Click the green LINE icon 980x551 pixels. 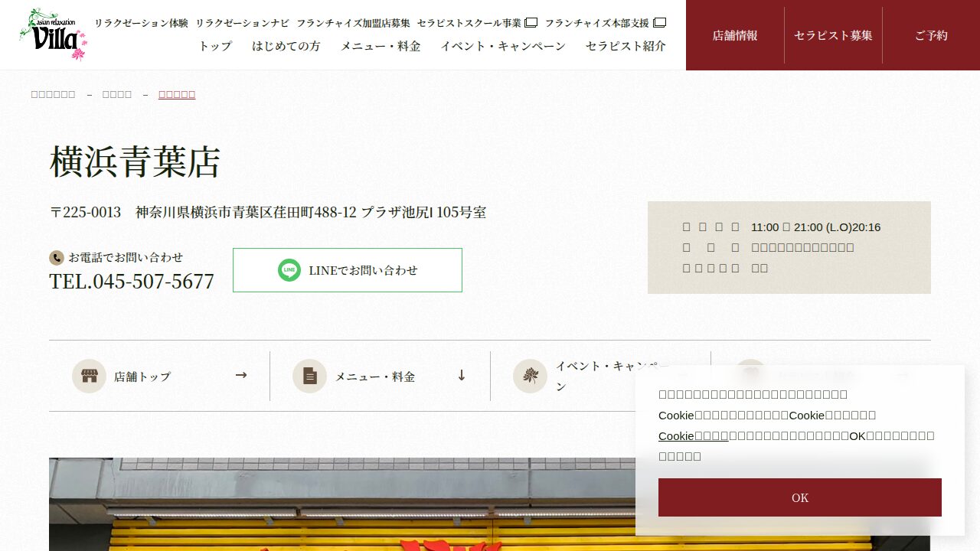[x=289, y=270]
